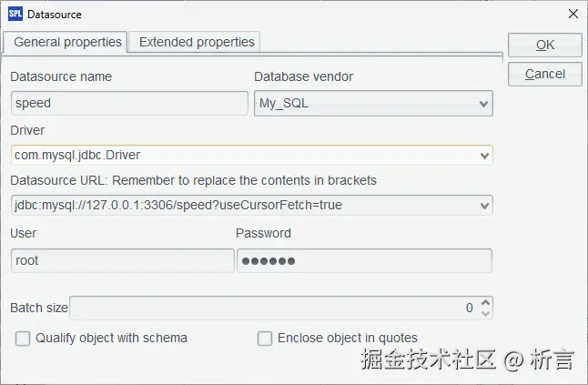
Task: Toggle Enclose object in quotes checkbox
Action: [265, 339]
